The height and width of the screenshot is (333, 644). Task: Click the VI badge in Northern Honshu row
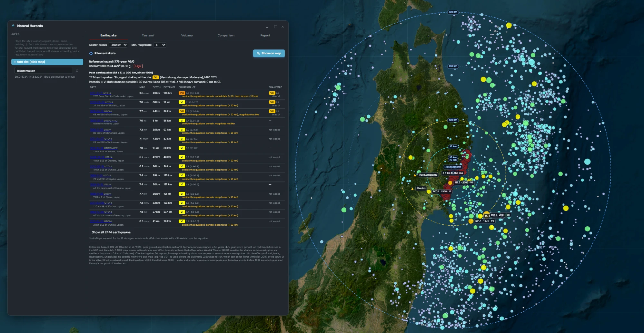[182, 121]
